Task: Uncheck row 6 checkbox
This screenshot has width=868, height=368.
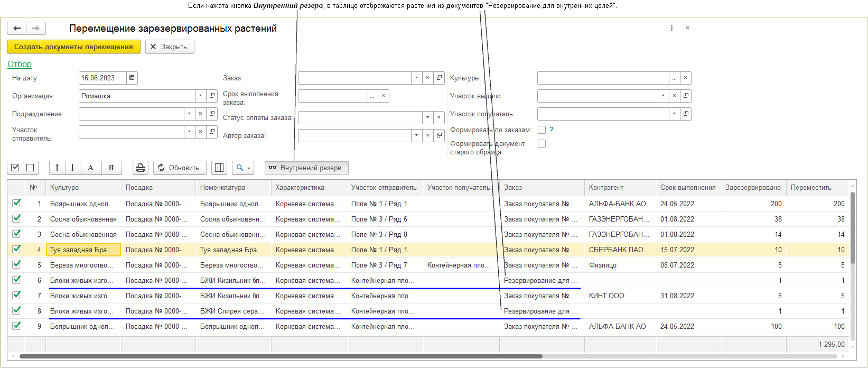Action: pyautogui.click(x=16, y=280)
